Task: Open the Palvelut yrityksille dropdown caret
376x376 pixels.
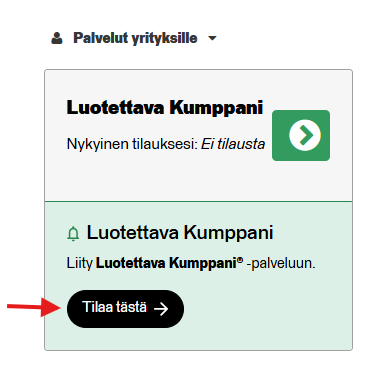Action: click(212, 38)
